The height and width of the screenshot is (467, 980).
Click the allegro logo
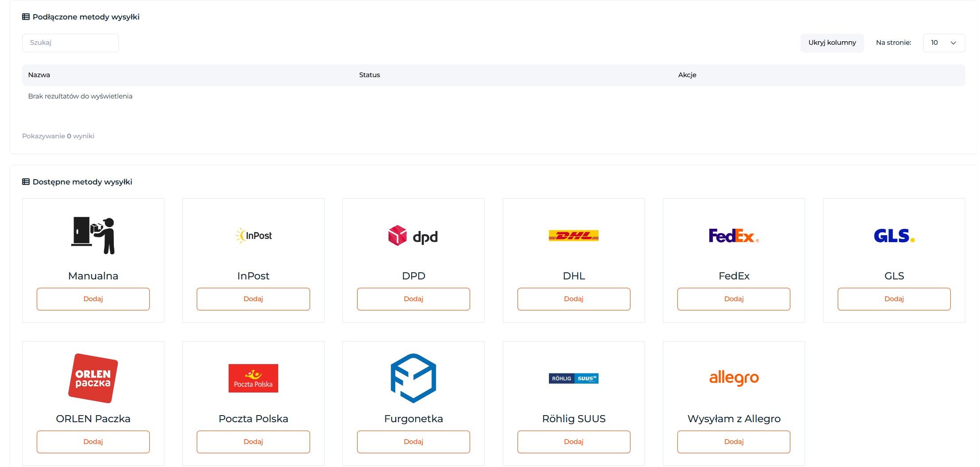[734, 378]
